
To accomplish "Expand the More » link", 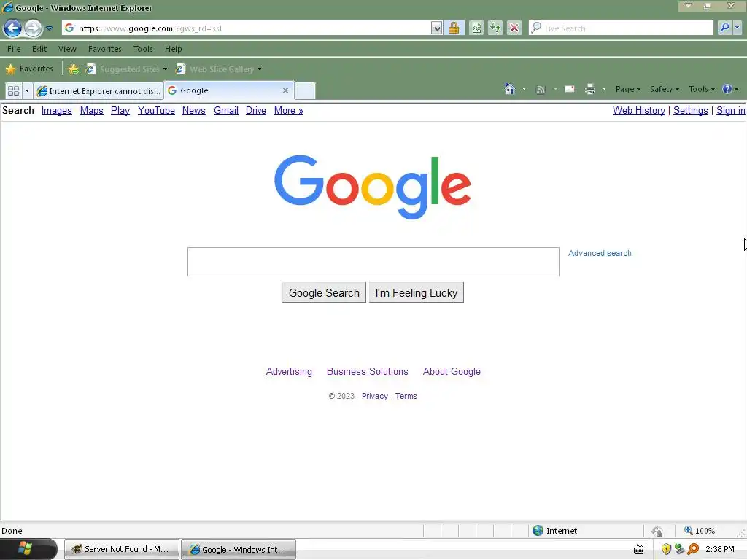I will [289, 111].
